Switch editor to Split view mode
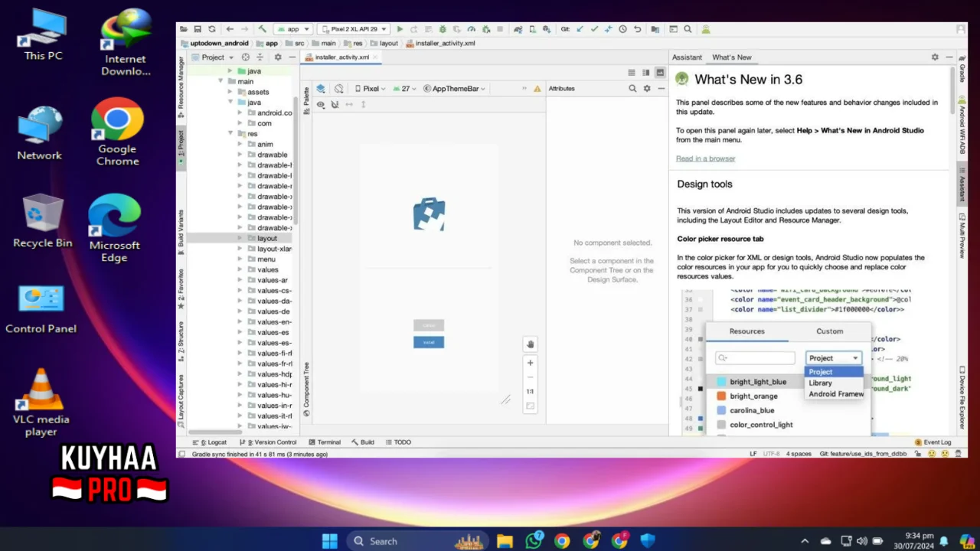 coord(645,73)
